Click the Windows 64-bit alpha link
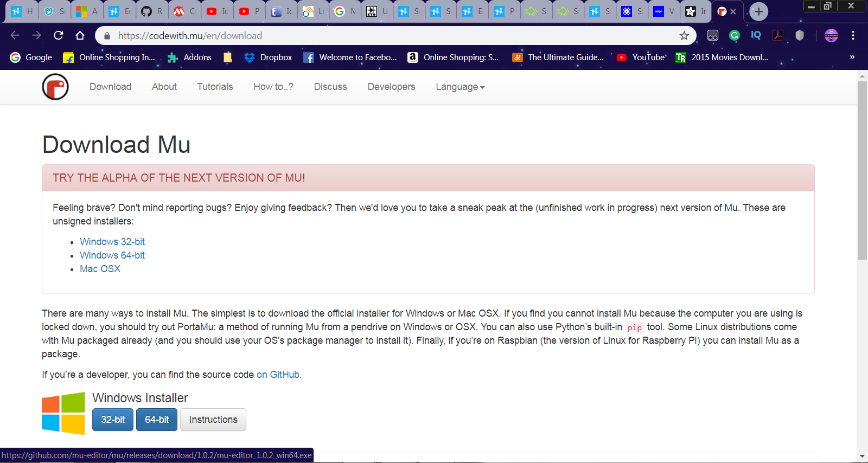Screen dimensions: 868x463 point(112,255)
